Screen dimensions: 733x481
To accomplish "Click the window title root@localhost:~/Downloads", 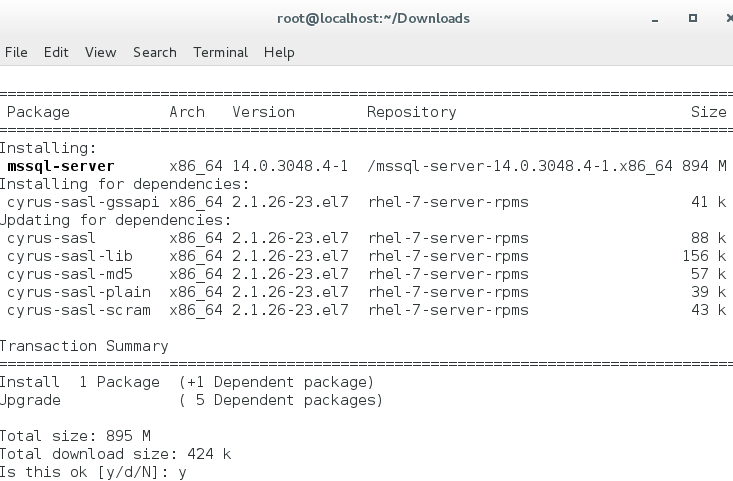I will click(x=374, y=19).
